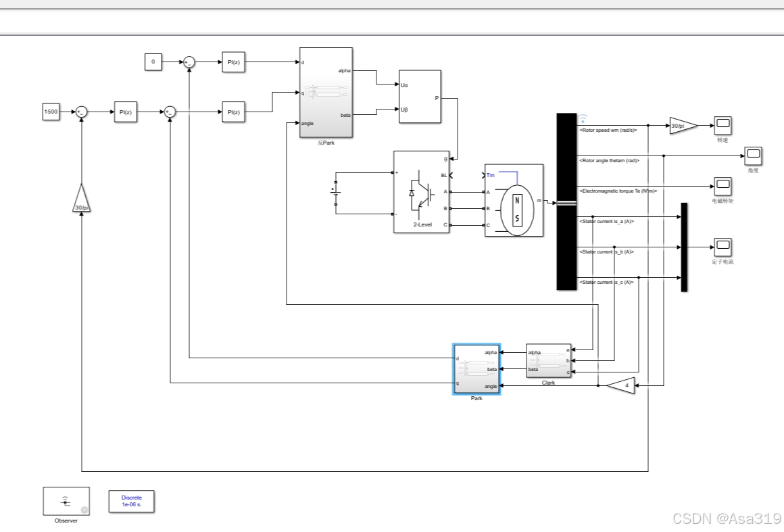The height and width of the screenshot is (532, 784).
Task: Select the 30/pi gain triangle near the scopes
Action: tap(678, 124)
